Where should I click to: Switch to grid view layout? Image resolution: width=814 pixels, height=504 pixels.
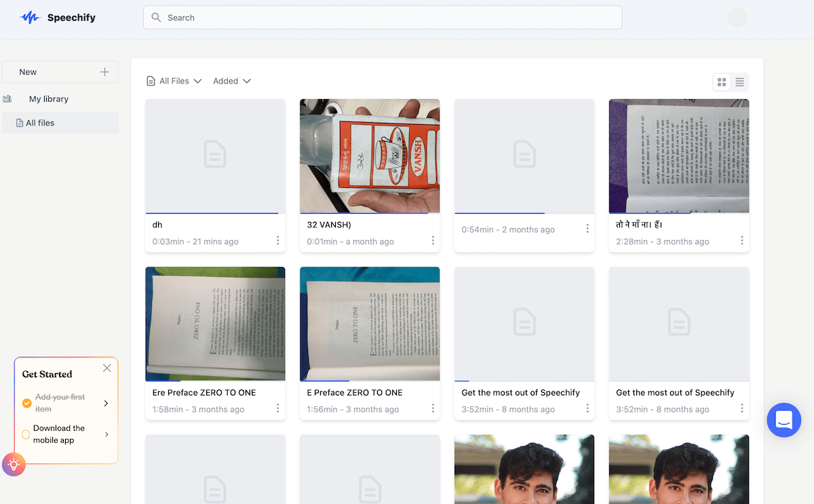click(x=722, y=82)
